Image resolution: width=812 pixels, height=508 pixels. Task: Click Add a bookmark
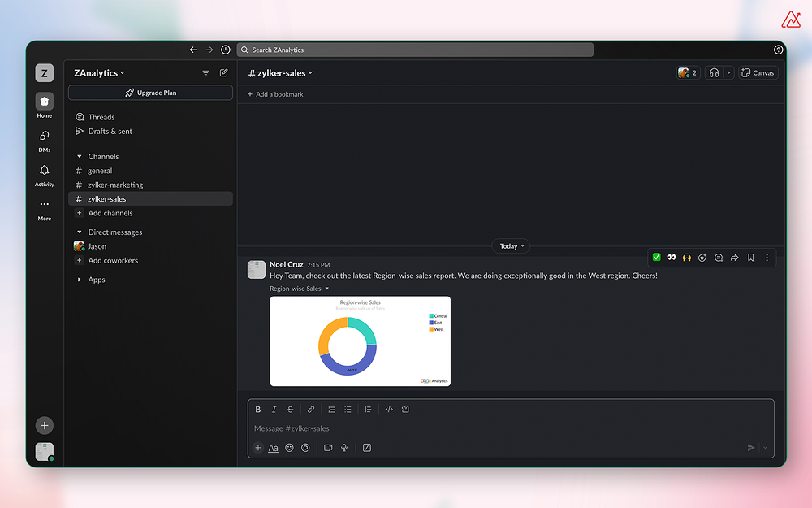point(275,94)
